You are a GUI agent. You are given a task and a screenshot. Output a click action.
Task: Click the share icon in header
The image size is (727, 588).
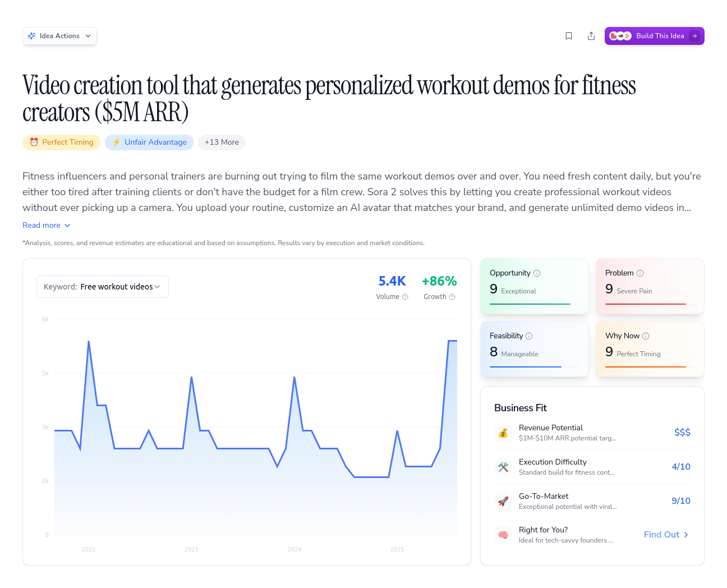point(591,36)
